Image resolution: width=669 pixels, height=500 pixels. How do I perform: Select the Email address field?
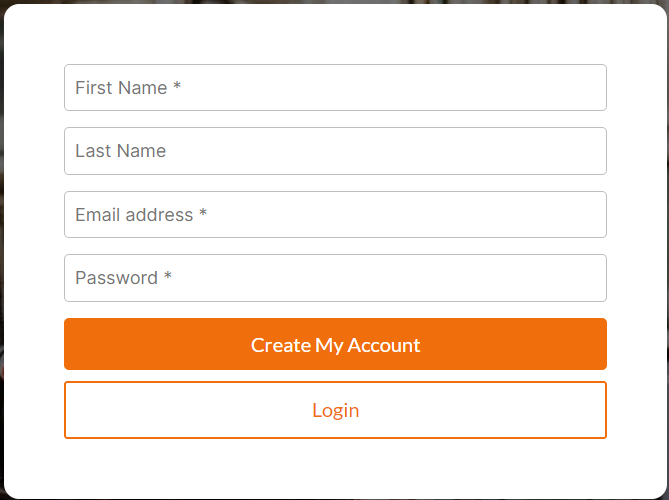click(x=335, y=215)
